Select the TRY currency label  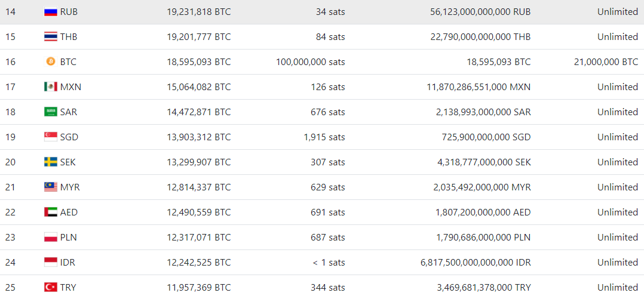click(x=68, y=288)
